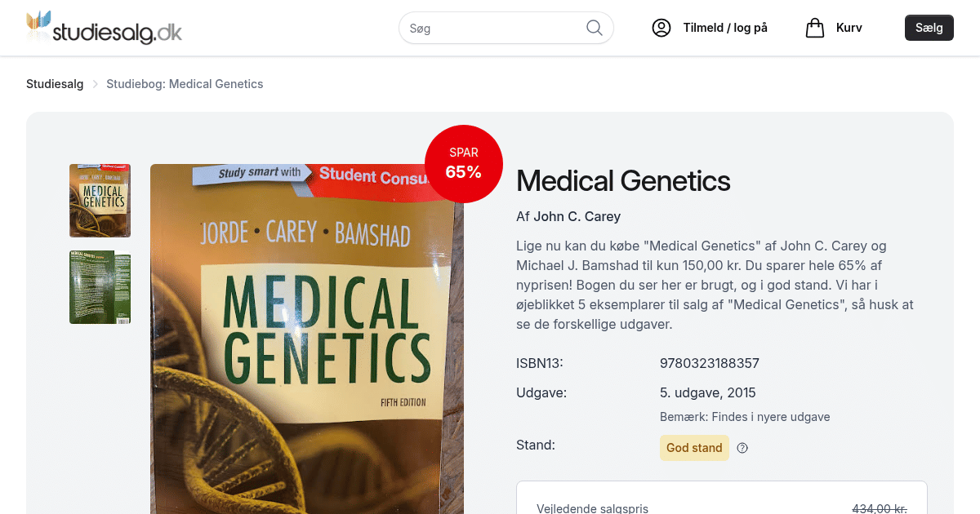Open the large Medical Genetics cover image

[x=306, y=343]
